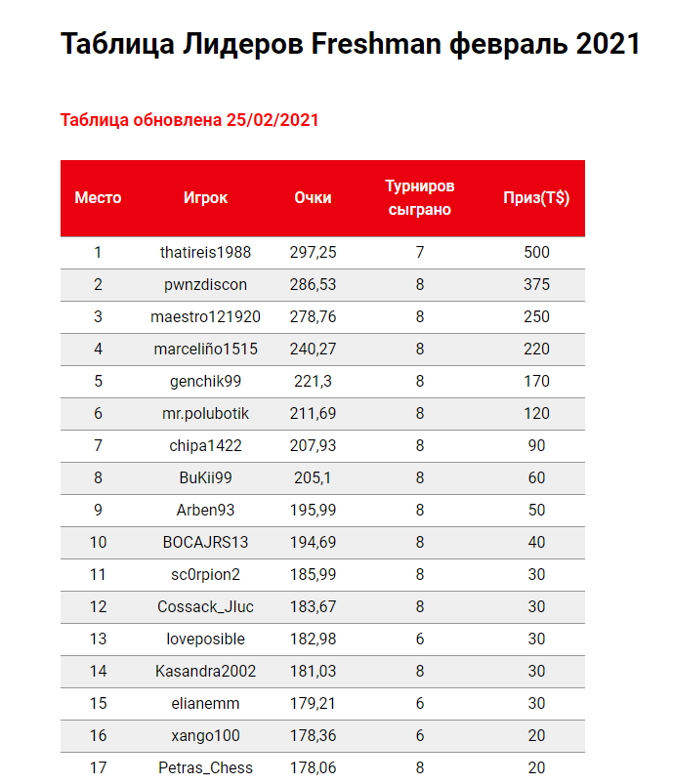Screen dimensions: 673x784
Task: Click the Место column header
Action: [98, 198]
